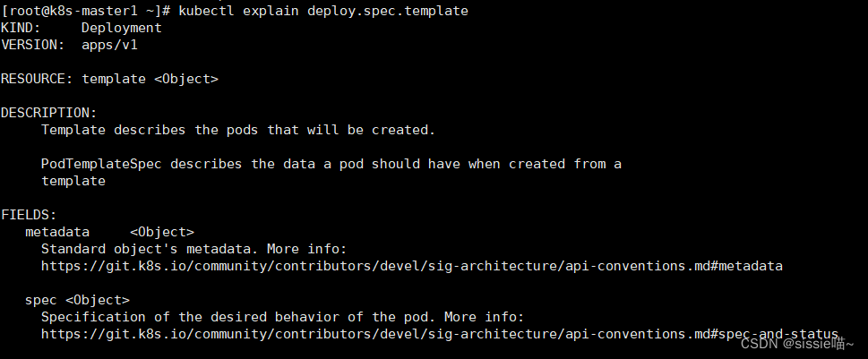Click the kubectl explain command text
Viewport: 868px width, 359px height.
coord(323,11)
